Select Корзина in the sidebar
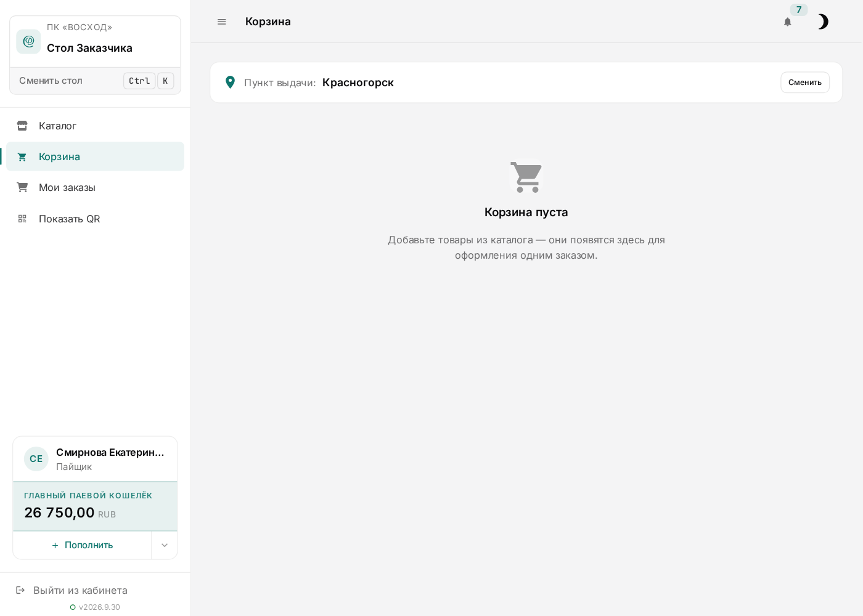This screenshot has width=863, height=616. 95,156
